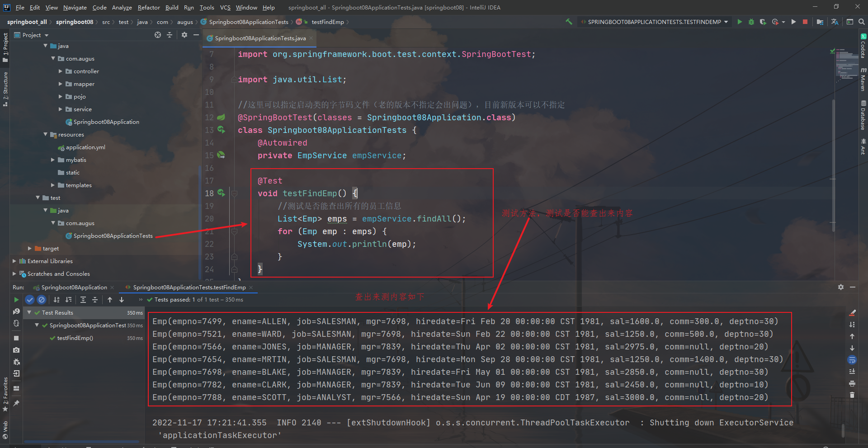
Task: Toggle the Database tool window stripe button
Action: [x=863, y=115]
